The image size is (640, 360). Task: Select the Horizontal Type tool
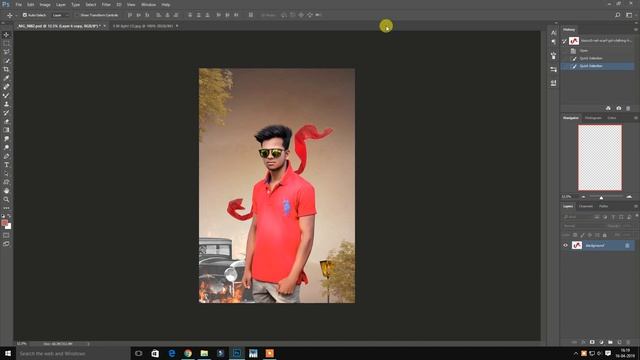[x=6, y=165]
